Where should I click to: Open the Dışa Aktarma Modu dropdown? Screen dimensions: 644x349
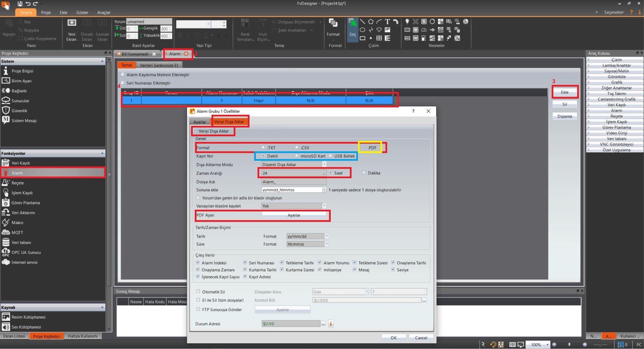[324, 164]
